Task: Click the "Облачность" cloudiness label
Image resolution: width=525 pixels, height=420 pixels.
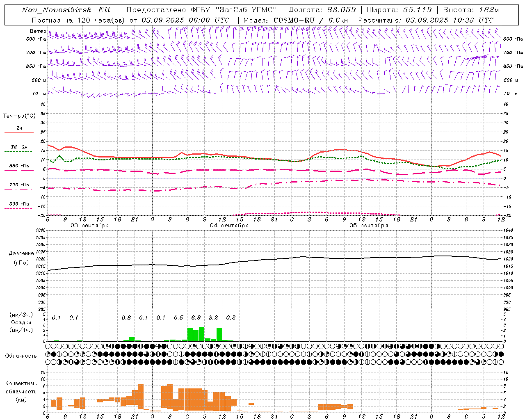Action: pyautogui.click(x=21, y=356)
